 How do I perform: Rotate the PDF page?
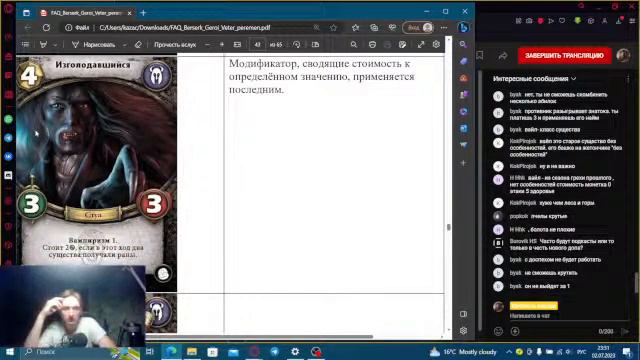tap(297, 44)
